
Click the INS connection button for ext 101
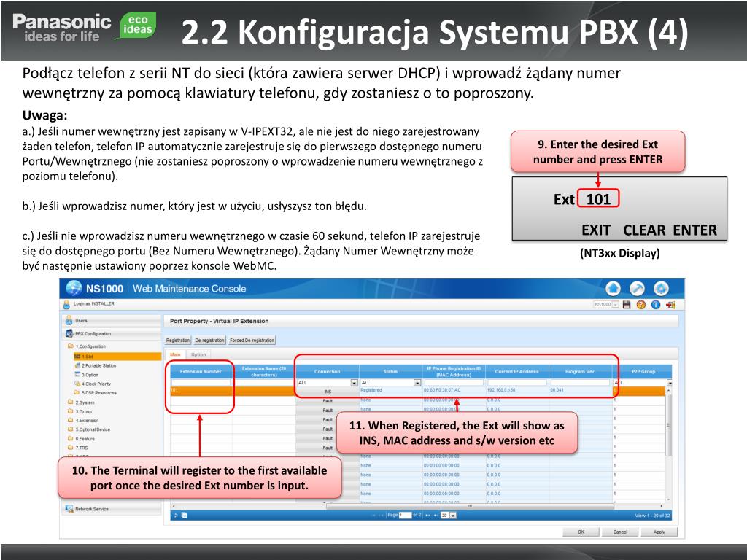coord(328,392)
